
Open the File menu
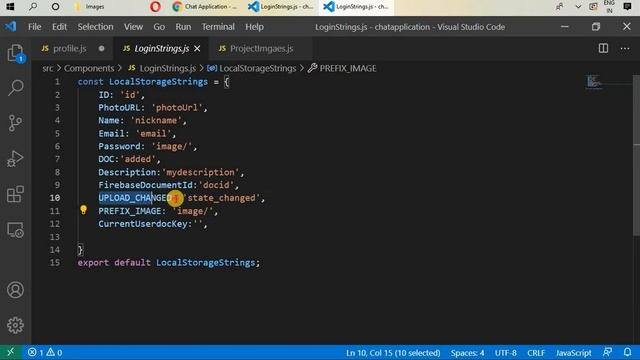coord(35,27)
